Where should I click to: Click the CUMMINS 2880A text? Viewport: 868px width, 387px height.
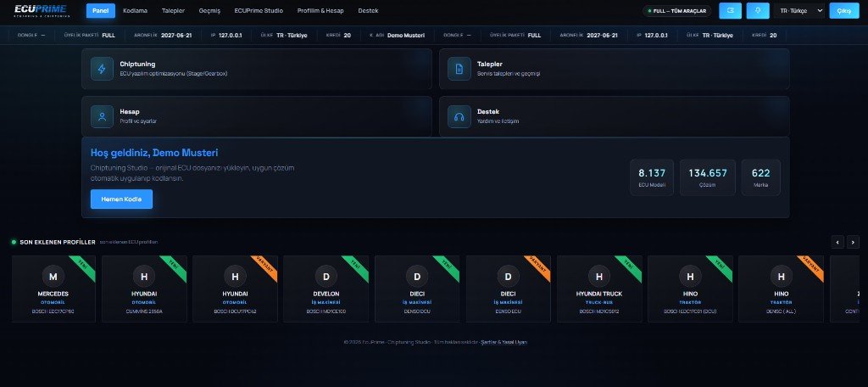click(144, 311)
